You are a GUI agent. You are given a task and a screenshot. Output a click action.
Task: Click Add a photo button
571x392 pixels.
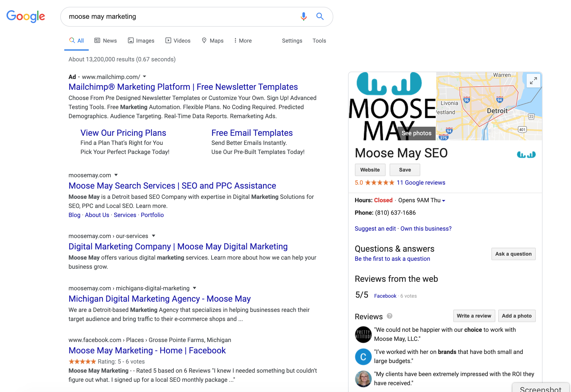(x=517, y=316)
